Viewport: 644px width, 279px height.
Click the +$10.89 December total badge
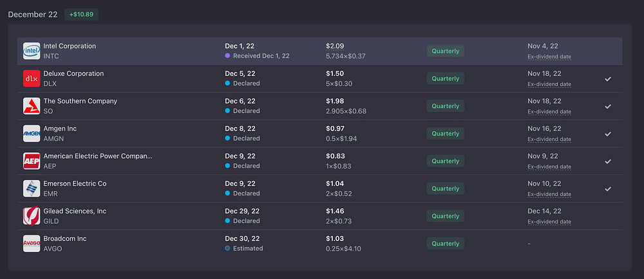pyautogui.click(x=81, y=14)
